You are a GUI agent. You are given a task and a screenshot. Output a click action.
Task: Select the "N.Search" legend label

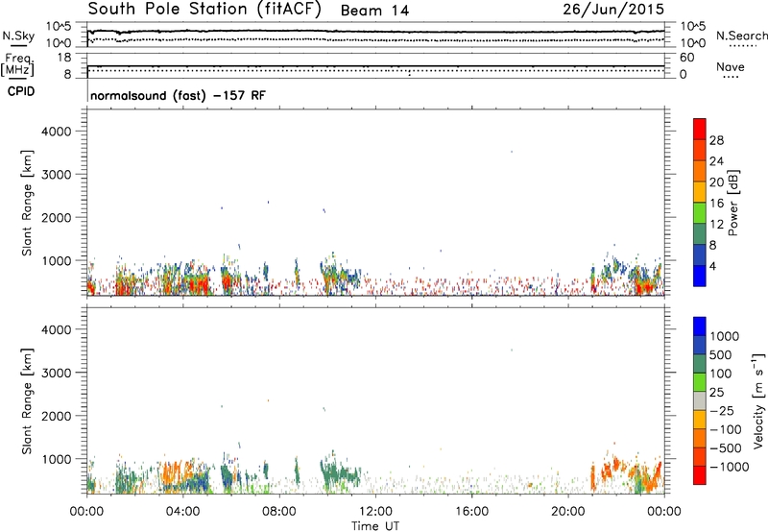[741, 36]
